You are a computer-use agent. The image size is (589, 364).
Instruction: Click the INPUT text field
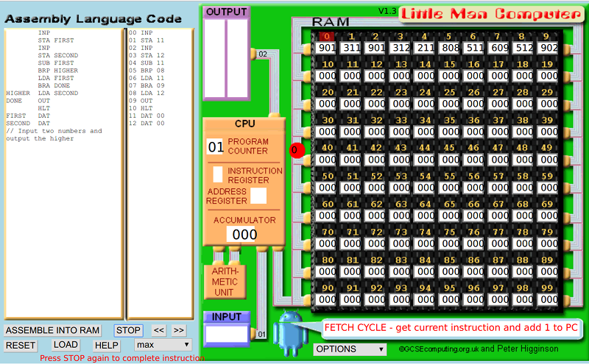coord(226,334)
